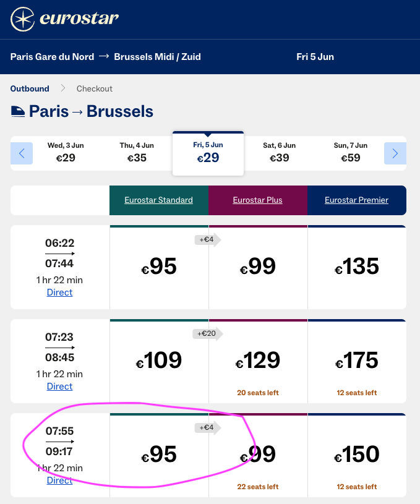Select Wed, 3 Jun date tab
420x504 pixels.
tap(66, 152)
